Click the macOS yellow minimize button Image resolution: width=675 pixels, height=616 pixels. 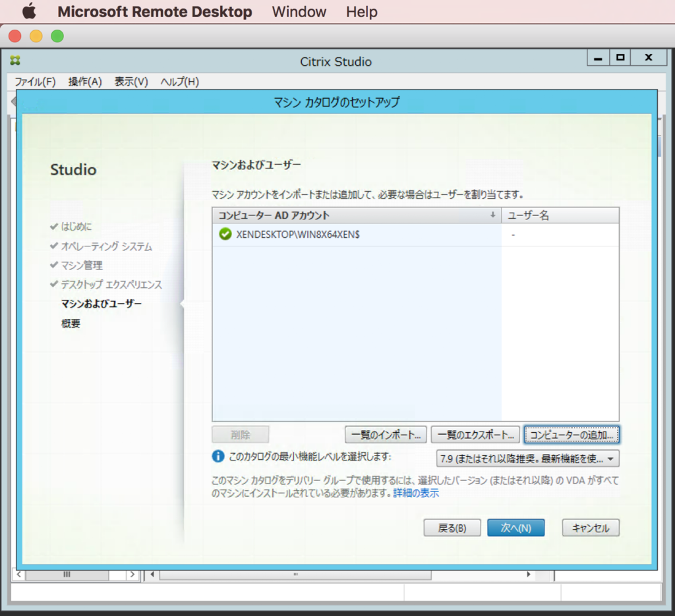[36, 36]
